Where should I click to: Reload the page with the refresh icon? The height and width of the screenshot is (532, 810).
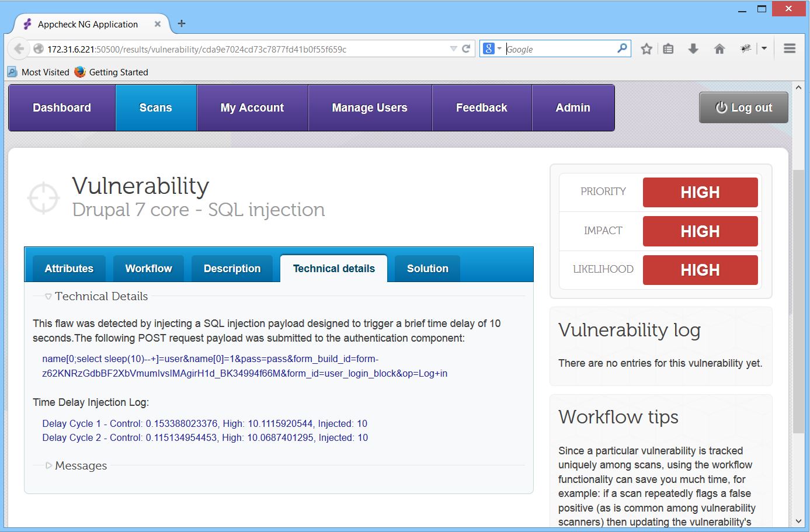point(466,49)
